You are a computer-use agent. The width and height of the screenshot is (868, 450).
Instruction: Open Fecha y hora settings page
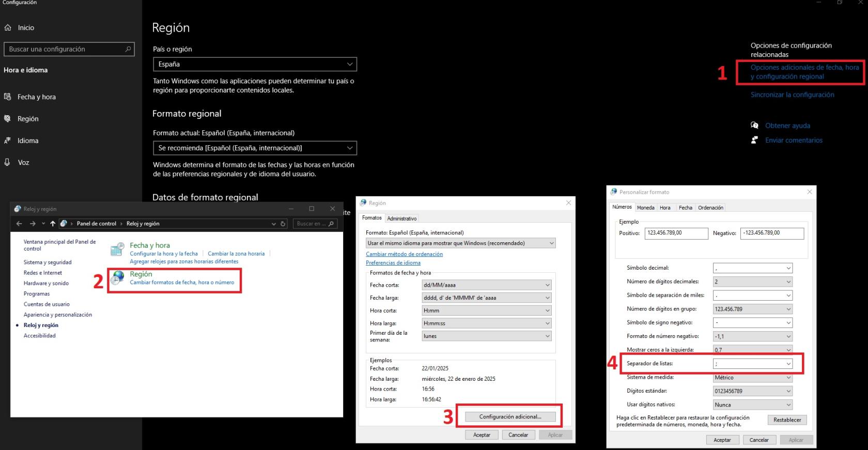click(x=30, y=97)
